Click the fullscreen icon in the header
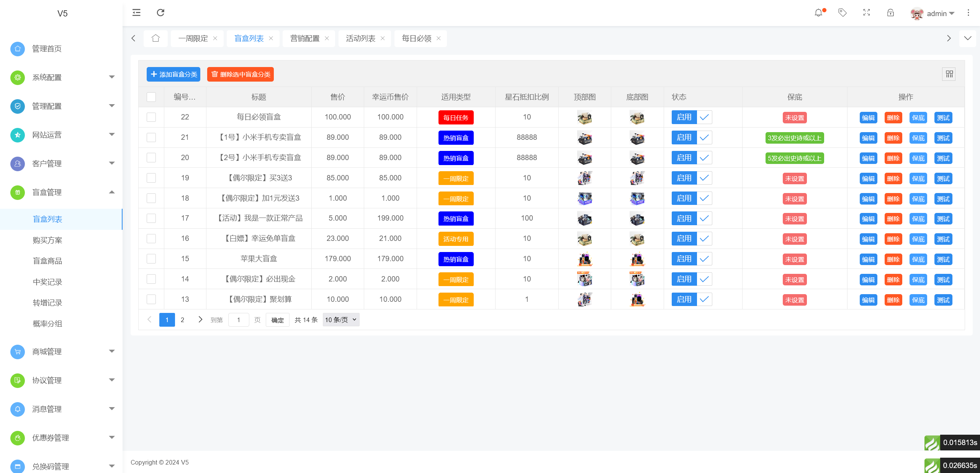The width and height of the screenshot is (980, 473). (867, 13)
